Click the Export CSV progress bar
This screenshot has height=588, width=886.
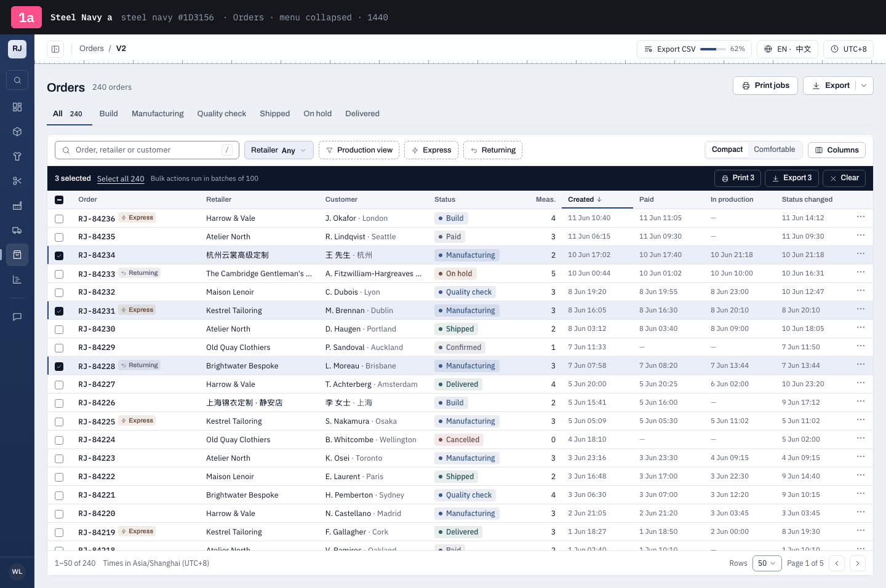point(712,49)
